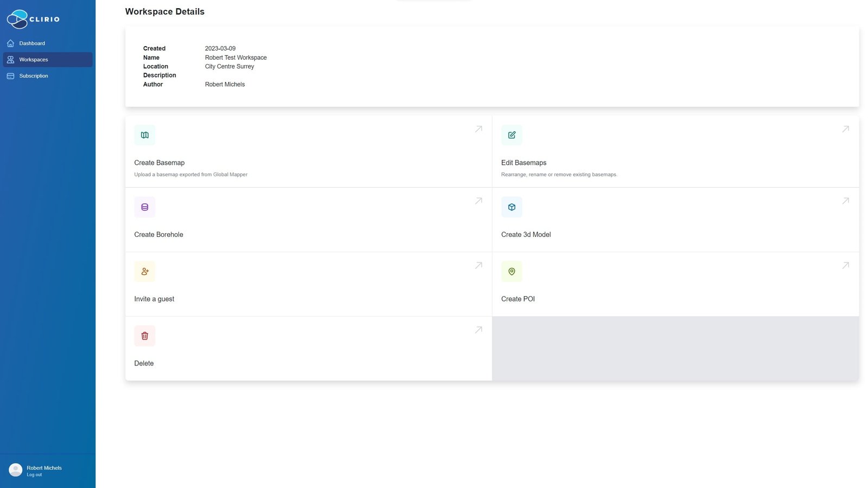Click the Name field label
Image resolution: width=868 pixels, height=488 pixels.
[151, 57]
